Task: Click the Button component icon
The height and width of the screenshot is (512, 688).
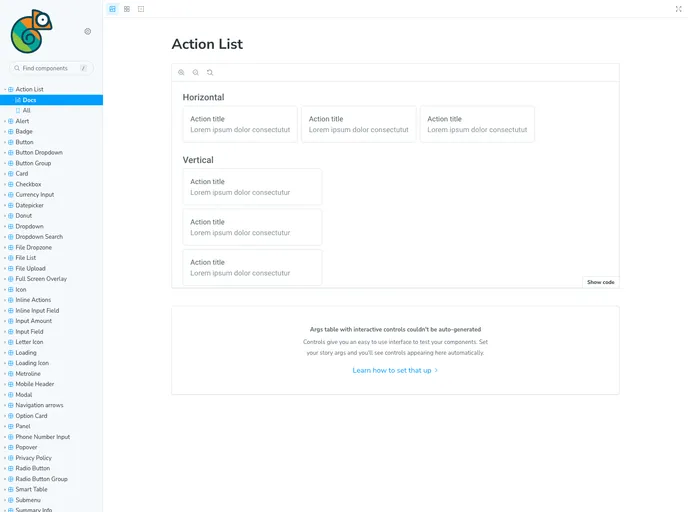Action: tap(11, 142)
